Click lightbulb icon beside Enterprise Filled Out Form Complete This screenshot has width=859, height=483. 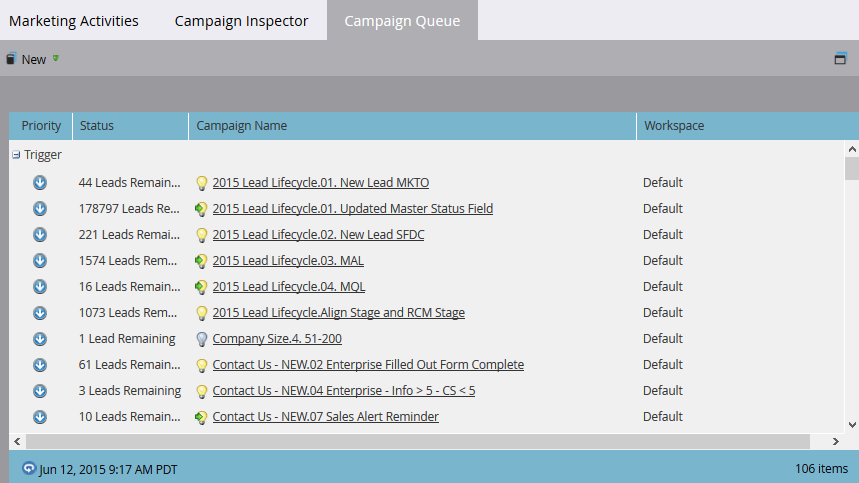202,365
